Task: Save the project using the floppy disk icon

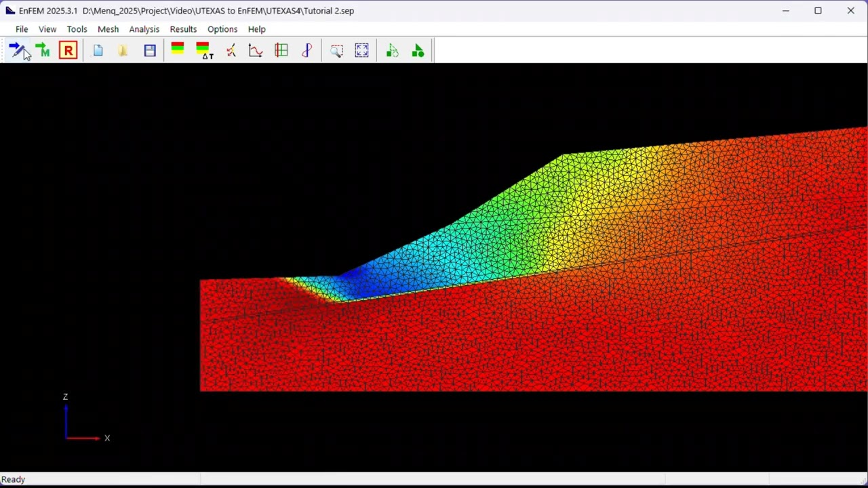Action: tap(150, 51)
